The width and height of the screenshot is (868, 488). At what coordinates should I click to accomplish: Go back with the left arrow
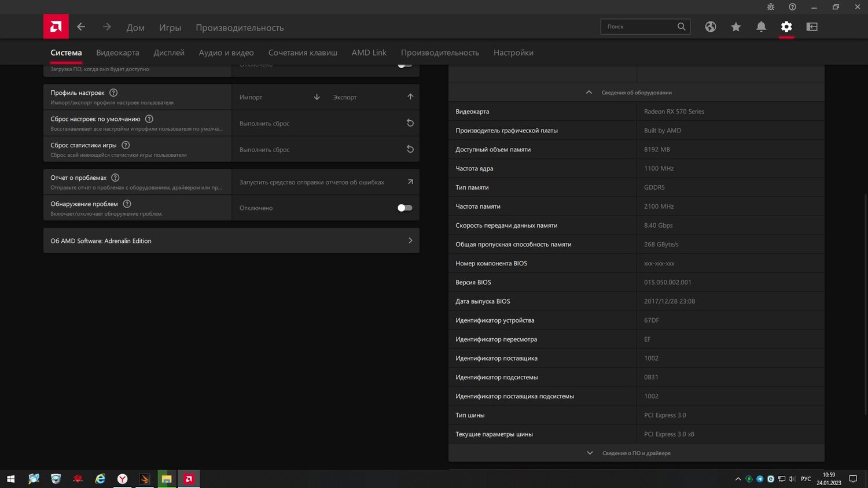[81, 27]
